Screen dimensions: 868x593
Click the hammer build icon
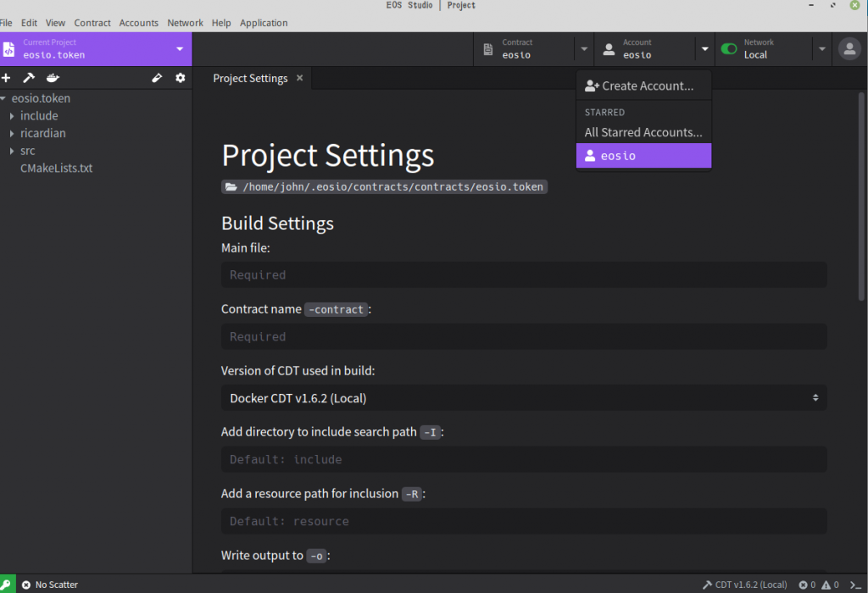tap(28, 78)
